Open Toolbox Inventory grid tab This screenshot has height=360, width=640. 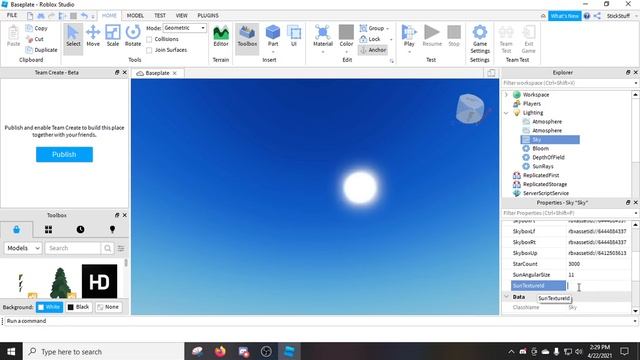(48, 229)
